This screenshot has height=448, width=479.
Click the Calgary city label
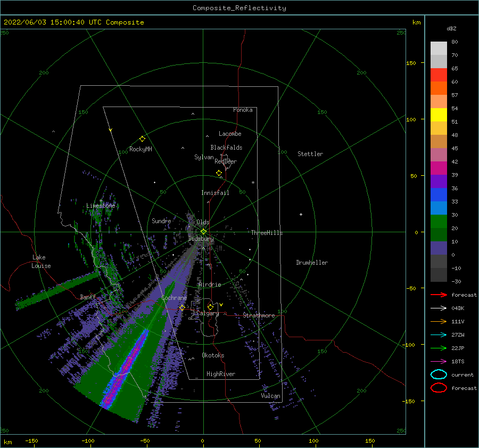[x=208, y=313]
